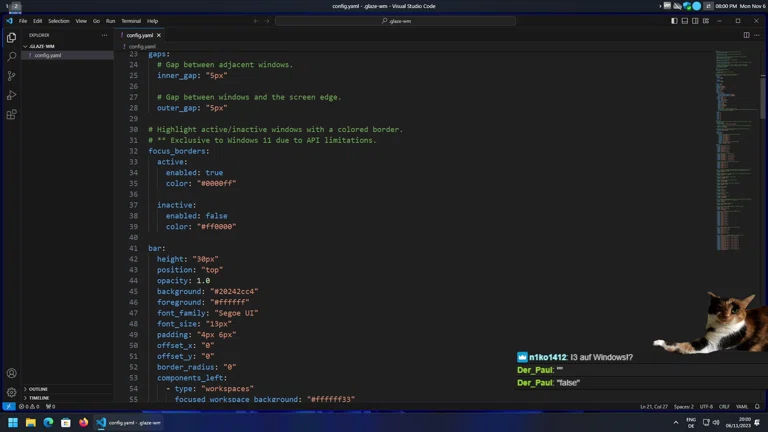Toggle the Secondary Side Bar layout button
This screenshot has width=768, height=432.
coord(695,21)
